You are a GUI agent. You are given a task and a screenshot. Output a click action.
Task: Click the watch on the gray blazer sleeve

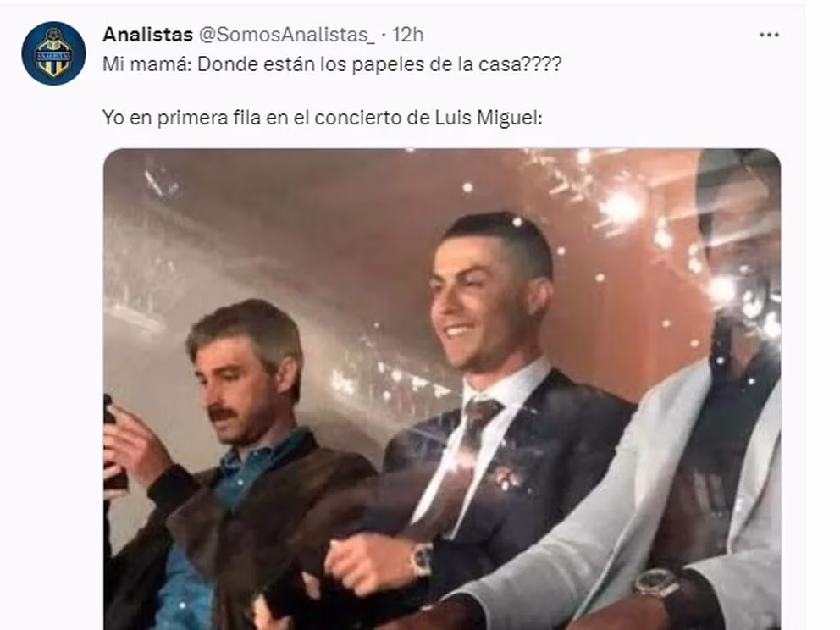tap(656, 583)
